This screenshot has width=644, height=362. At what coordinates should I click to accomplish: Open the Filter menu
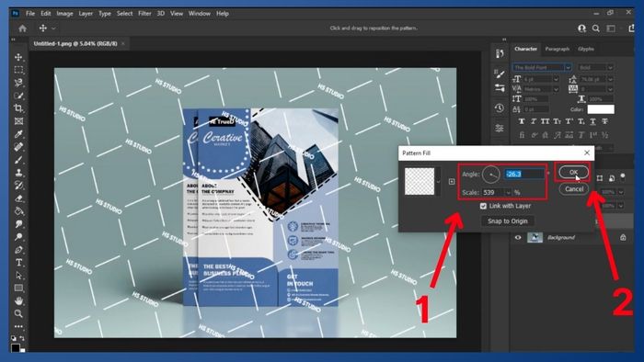(144, 14)
